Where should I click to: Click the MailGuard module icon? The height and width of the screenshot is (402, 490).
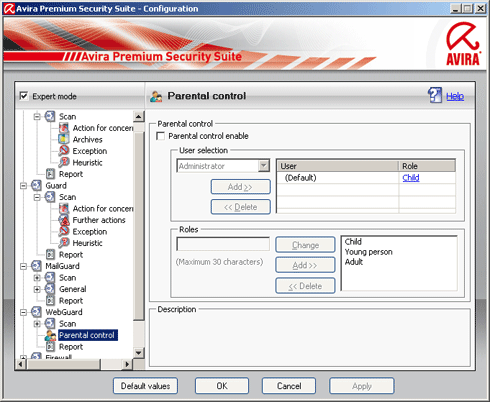(36, 266)
